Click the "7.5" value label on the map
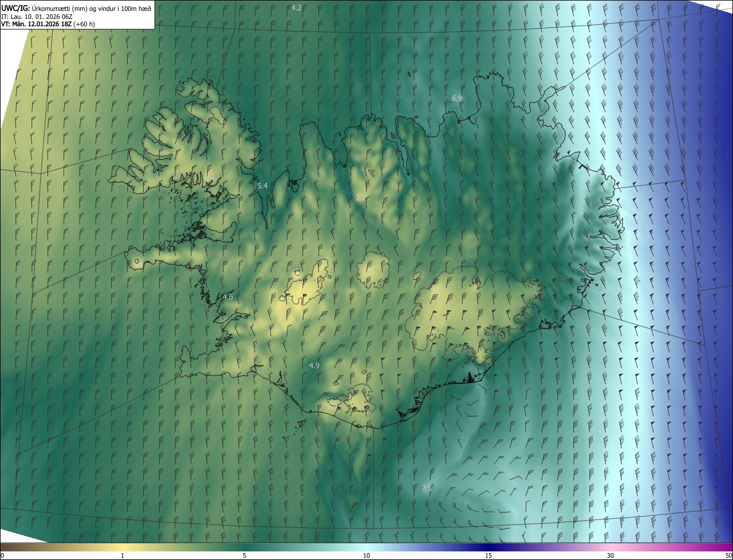Viewport: 733px width, 560px height. 427,488
